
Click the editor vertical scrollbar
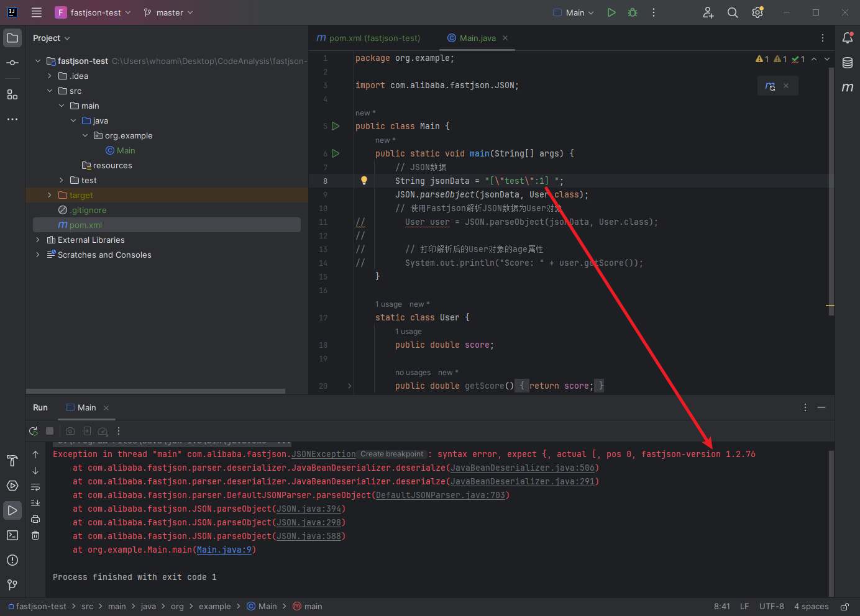(831, 191)
